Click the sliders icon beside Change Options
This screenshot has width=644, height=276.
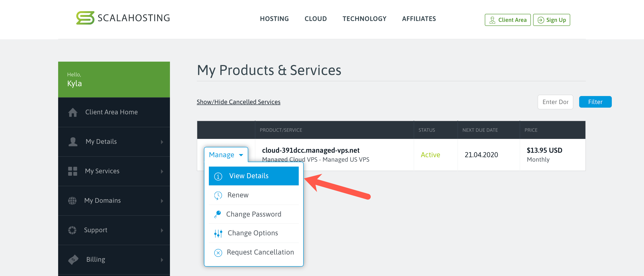(218, 233)
